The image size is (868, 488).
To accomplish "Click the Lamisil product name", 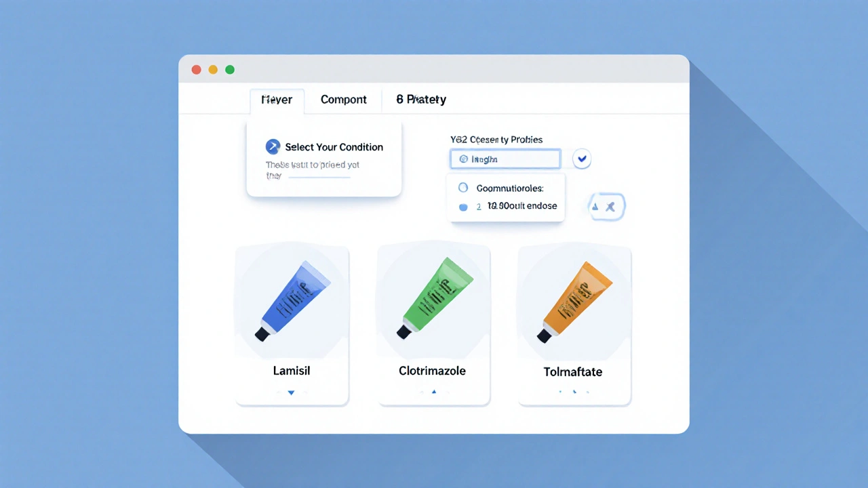I will [292, 371].
